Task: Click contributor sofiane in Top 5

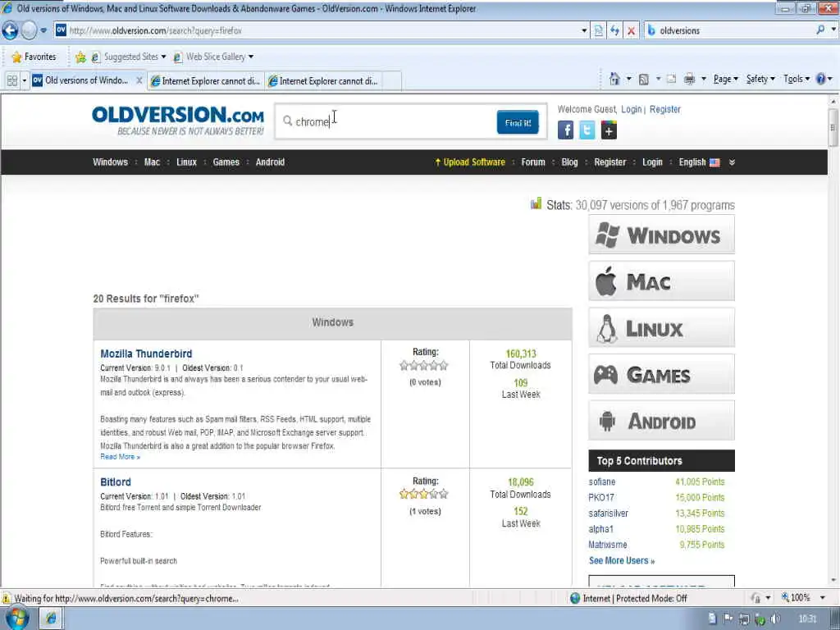Action: 601,482
